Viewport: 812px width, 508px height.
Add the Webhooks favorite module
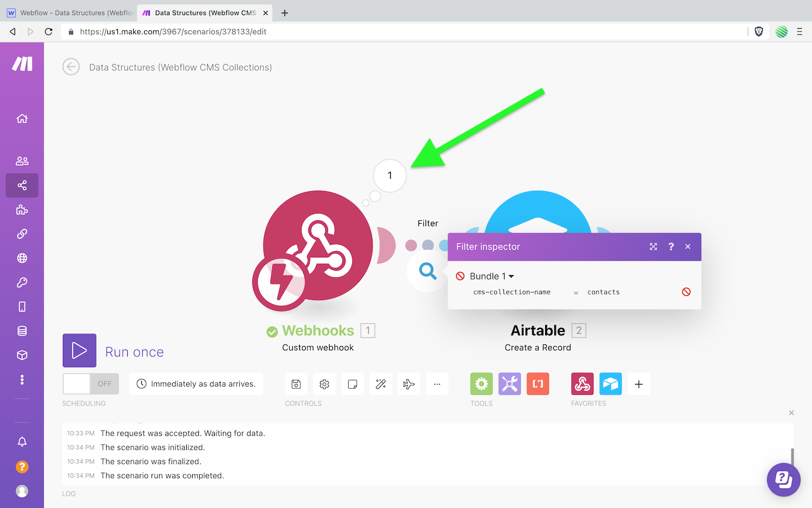582,384
